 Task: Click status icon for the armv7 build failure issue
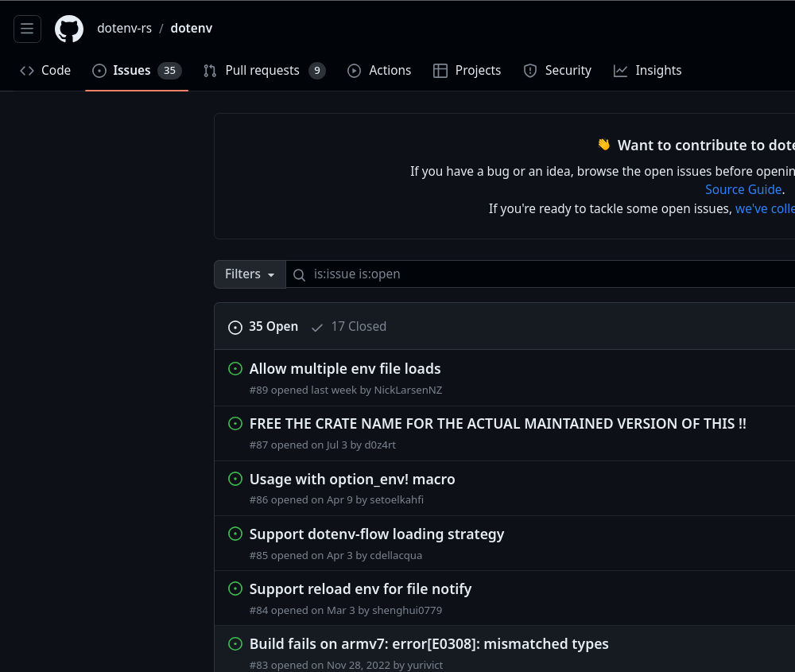click(235, 643)
